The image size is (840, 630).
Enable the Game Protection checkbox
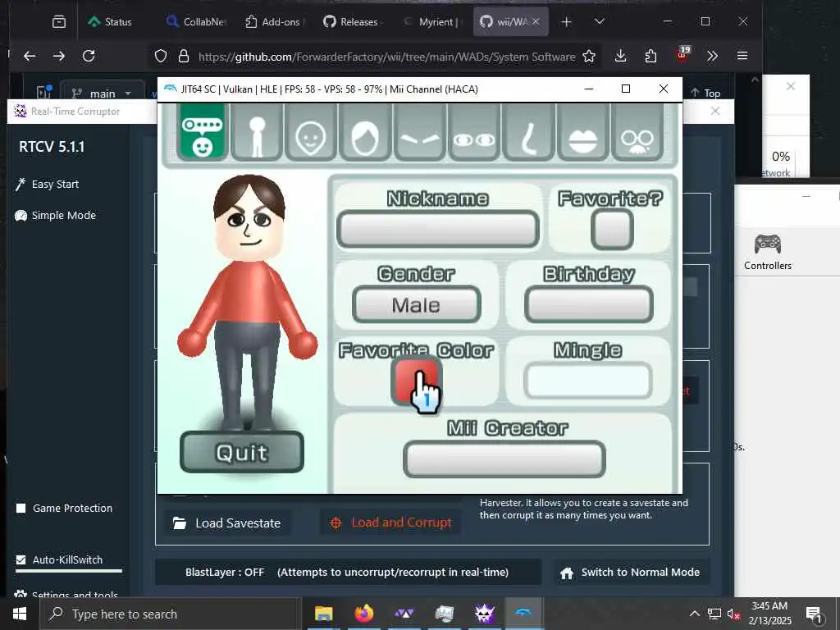click(21, 508)
